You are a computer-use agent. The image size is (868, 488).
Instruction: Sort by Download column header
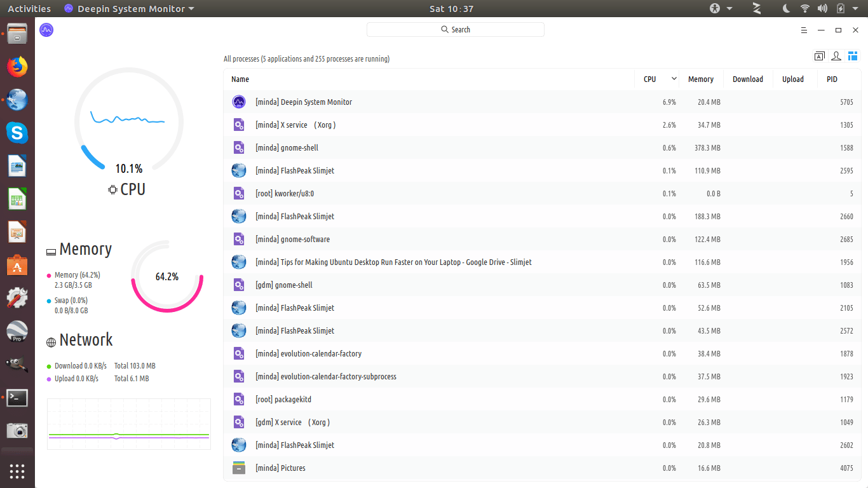point(748,79)
